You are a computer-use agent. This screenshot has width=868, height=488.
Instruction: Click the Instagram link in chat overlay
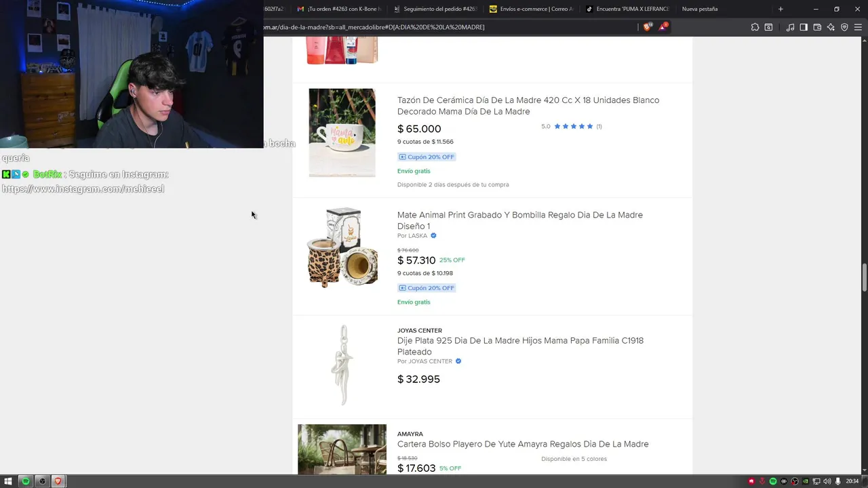click(x=83, y=189)
